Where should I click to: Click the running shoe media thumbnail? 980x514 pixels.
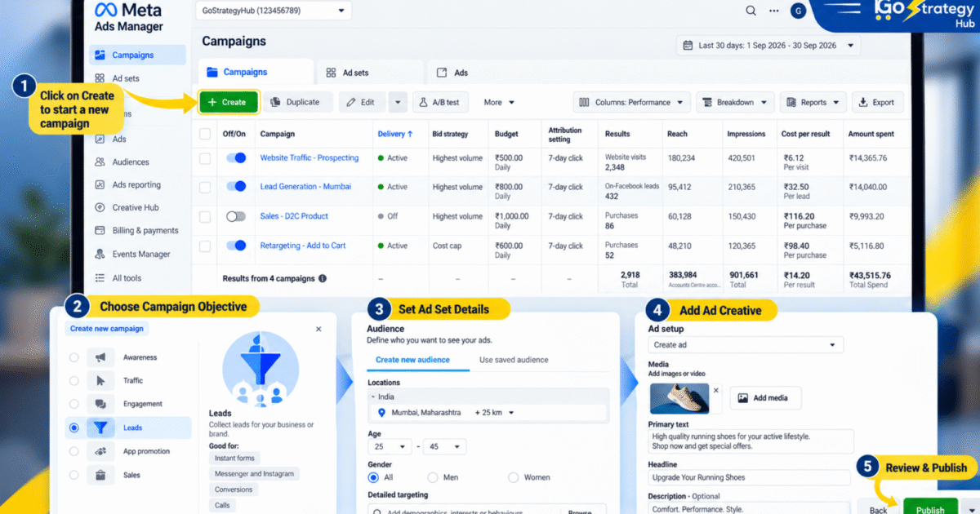coord(680,398)
